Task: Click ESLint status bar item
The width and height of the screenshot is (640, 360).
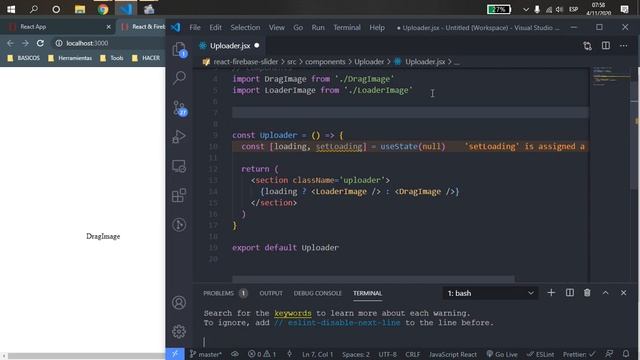Action: click(540, 354)
